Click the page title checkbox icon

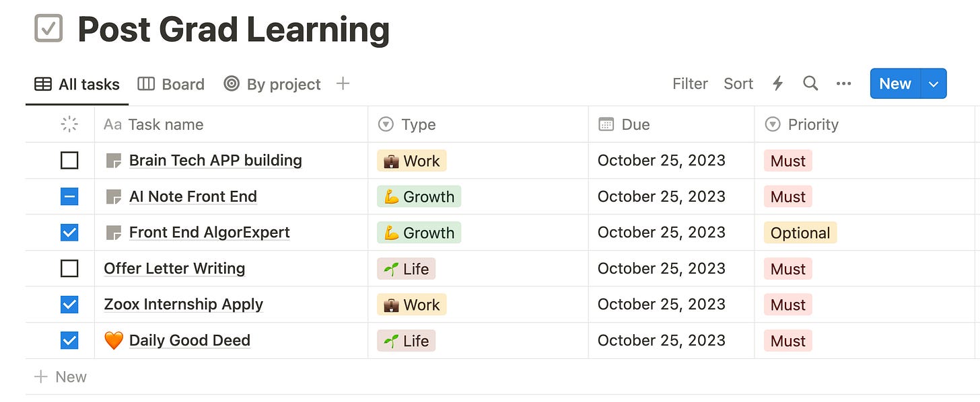tap(48, 29)
